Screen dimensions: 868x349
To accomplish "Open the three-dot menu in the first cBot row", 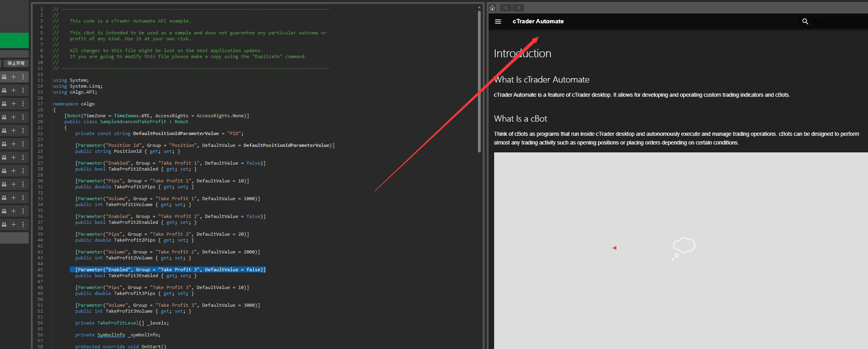I will pos(23,77).
